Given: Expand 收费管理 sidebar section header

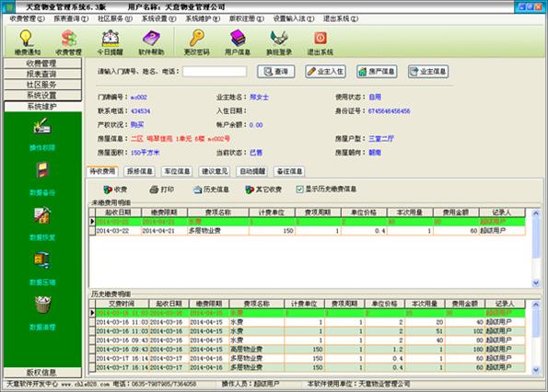Looking at the screenshot, I should 42,63.
